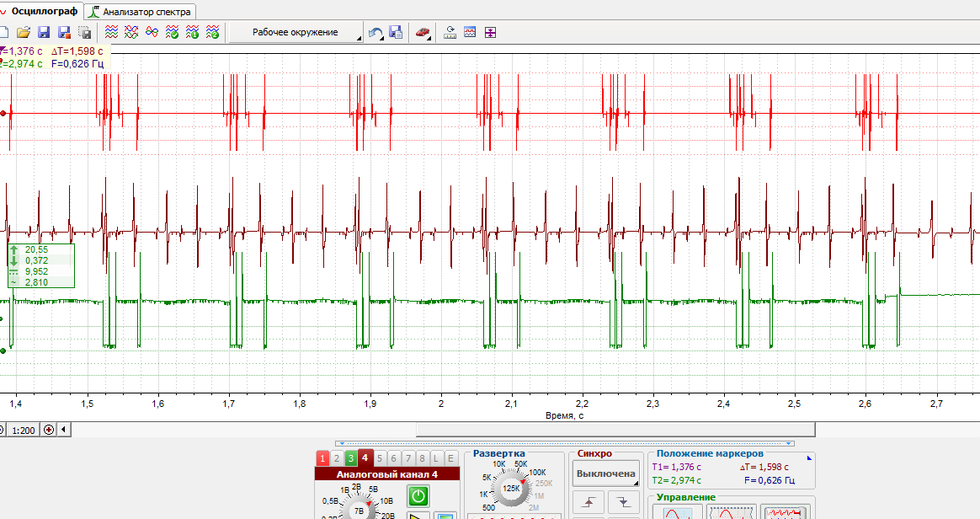Click the Развертка sweep rate knob
Image resolution: width=980 pixels, height=519 pixels.
click(510, 489)
